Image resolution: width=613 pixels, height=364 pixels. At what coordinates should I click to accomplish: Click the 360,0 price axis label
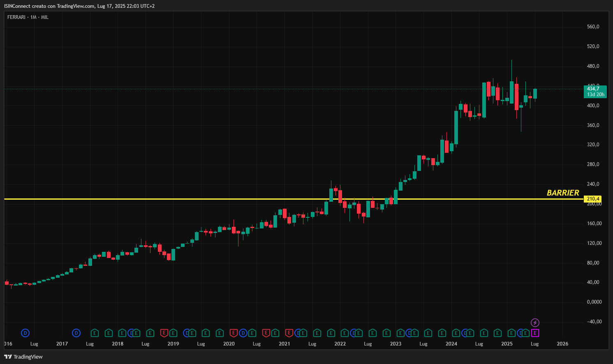(x=593, y=125)
